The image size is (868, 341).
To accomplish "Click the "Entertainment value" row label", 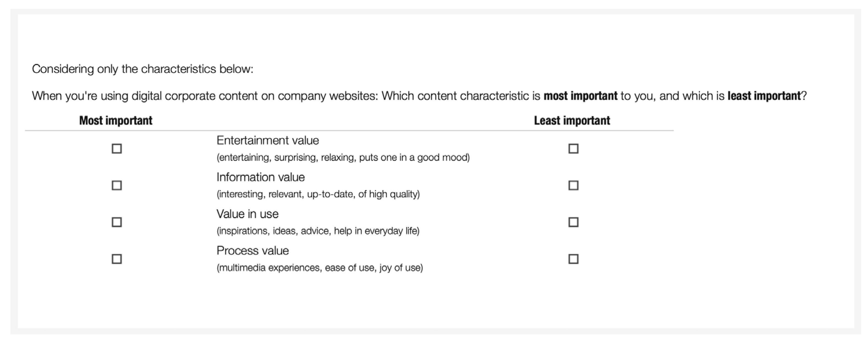I will (268, 140).
